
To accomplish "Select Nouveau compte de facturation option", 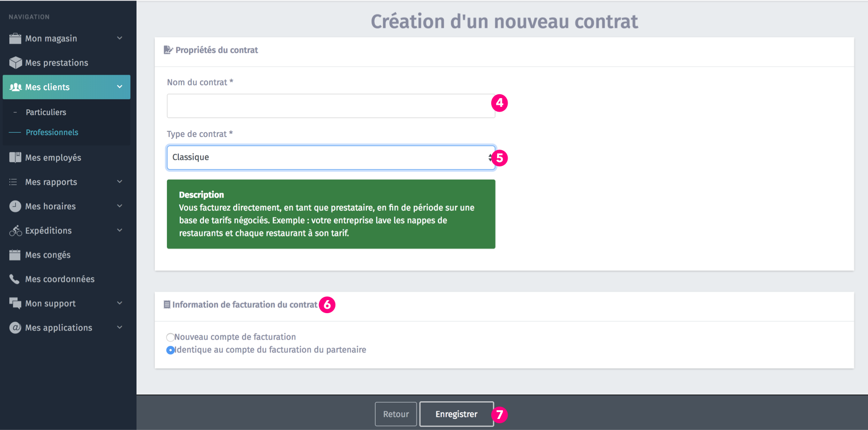I will 170,337.
